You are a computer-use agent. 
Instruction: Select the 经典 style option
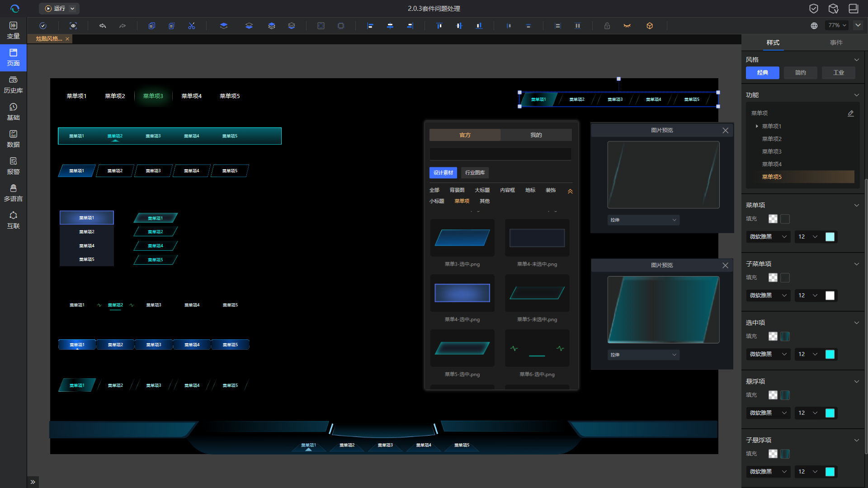(763, 73)
